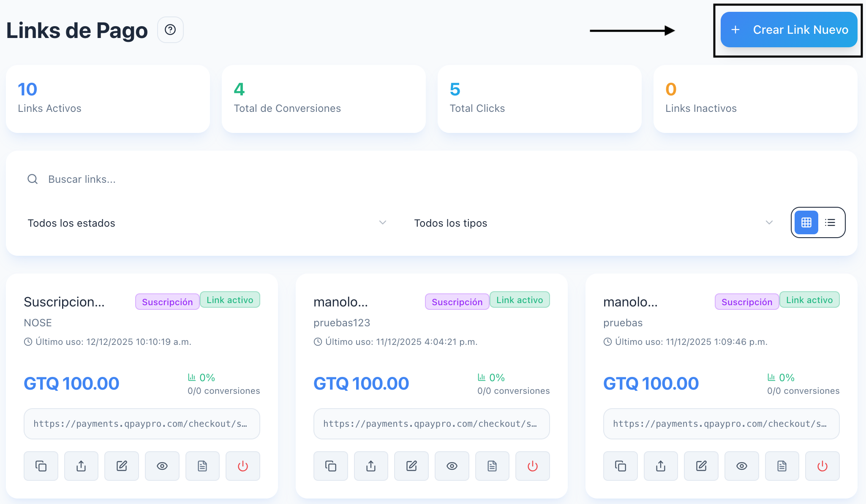Edit the pruebas123 link
The width and height of the screenshot is (866, 504).
411,466
